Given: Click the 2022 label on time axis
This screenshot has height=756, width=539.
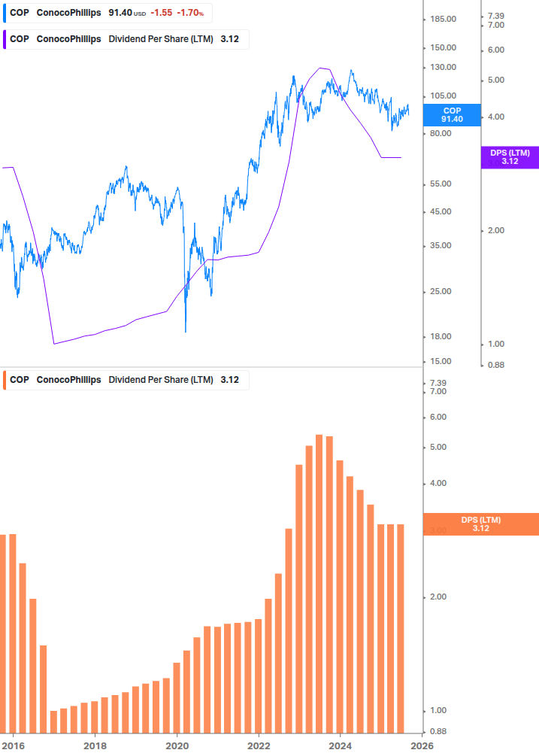Looking at the screenshot, I should 259,746.
